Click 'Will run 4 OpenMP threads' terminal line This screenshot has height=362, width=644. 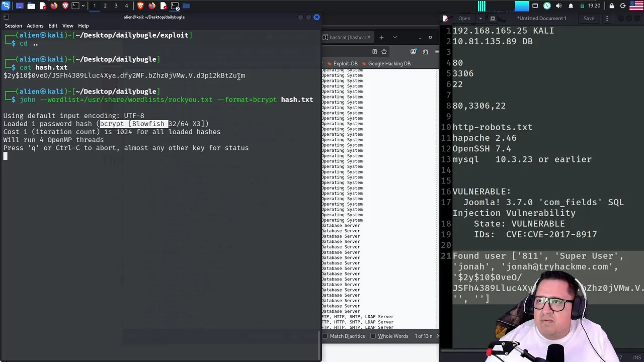tap(53, 140)
